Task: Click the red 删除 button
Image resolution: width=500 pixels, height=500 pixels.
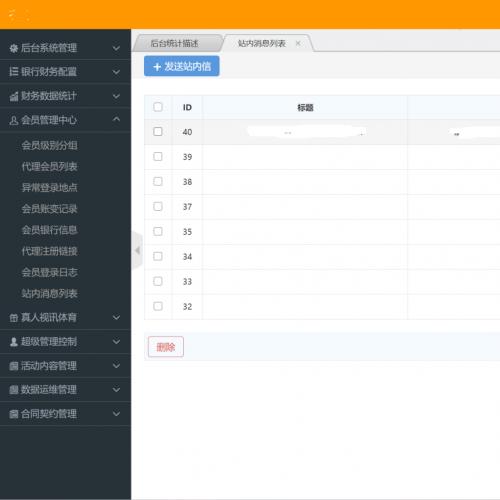Action: (x=166, y=347)
